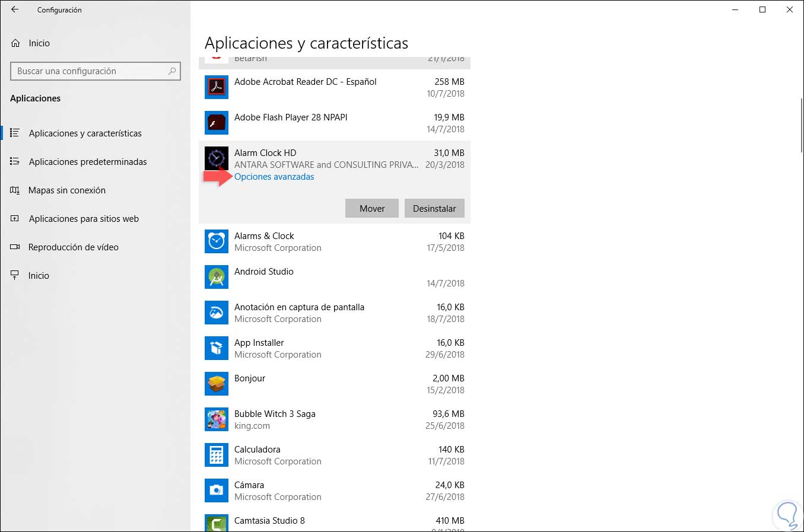This screenshot has width=804, height=532.
Task: Minimize the Configuración window
Action: [735, 9]
